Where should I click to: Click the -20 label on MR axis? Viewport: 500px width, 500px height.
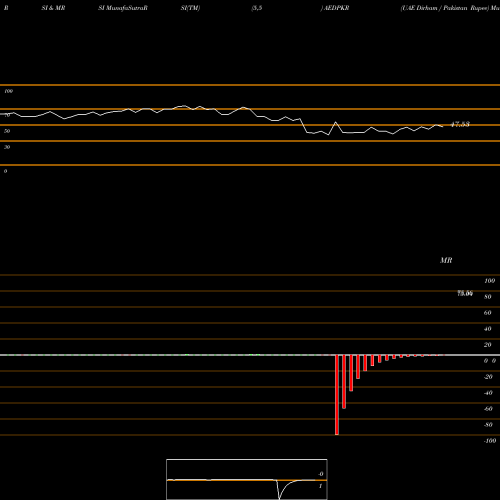coord(488,377)
